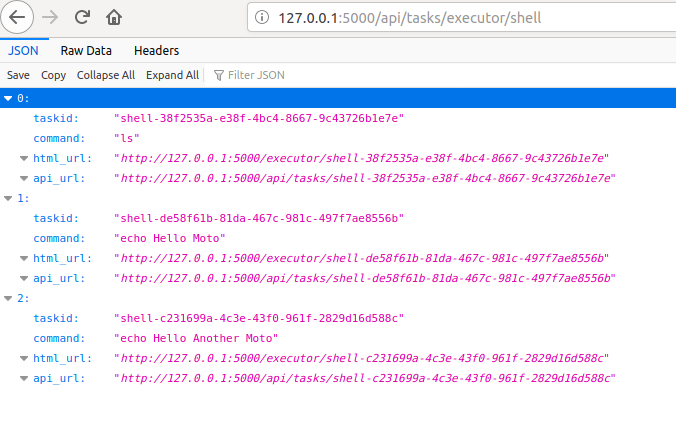The height and width of the screenshot is (430, 676).
Task: Click the taskid key in item 1
Action: coord(56,218)
